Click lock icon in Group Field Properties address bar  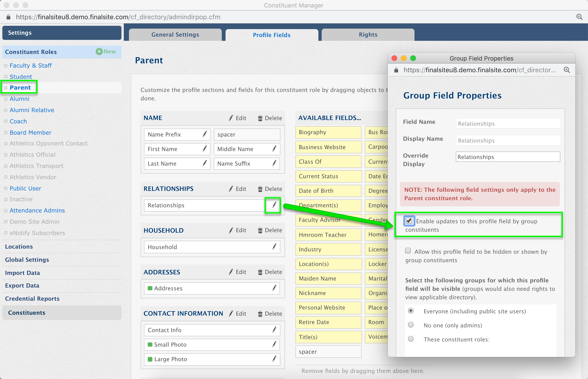396,70
